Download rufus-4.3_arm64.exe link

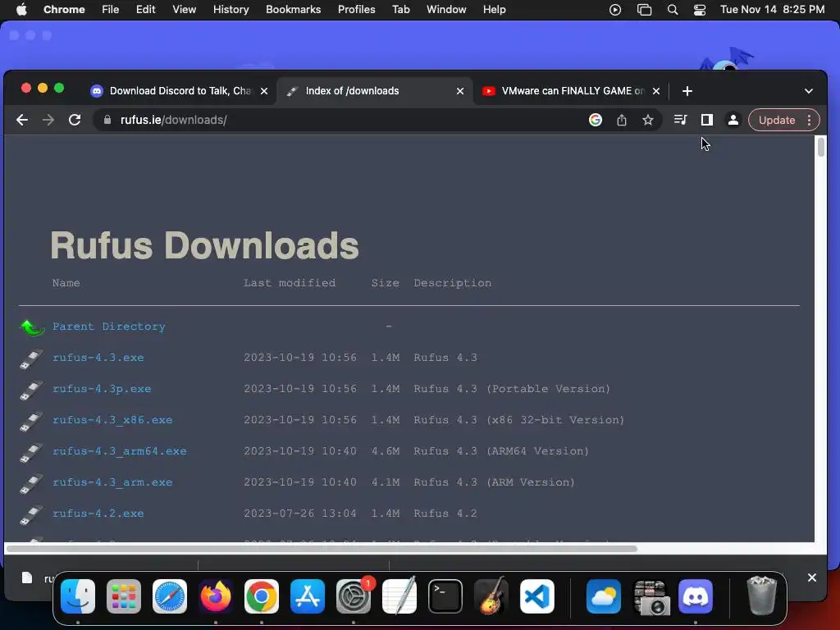coord(120,450)
